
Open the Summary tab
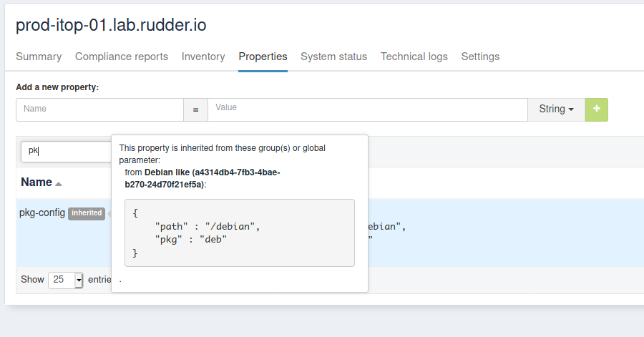pos(39,57)
